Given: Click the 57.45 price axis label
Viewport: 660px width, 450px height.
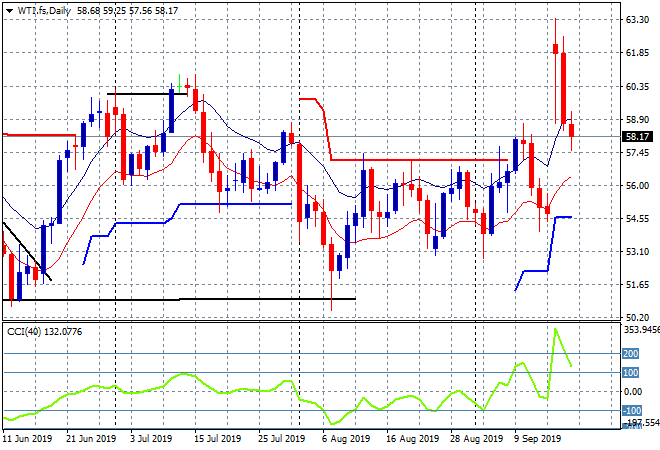Looking at the screenshot, I should [x=637, y=152].
